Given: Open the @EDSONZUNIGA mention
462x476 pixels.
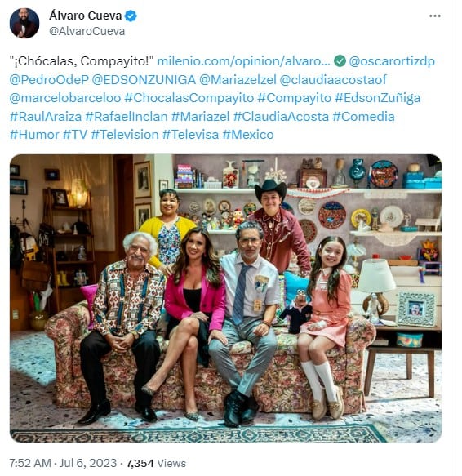Looking at the screenshot, I should click(x=144, y=79).
